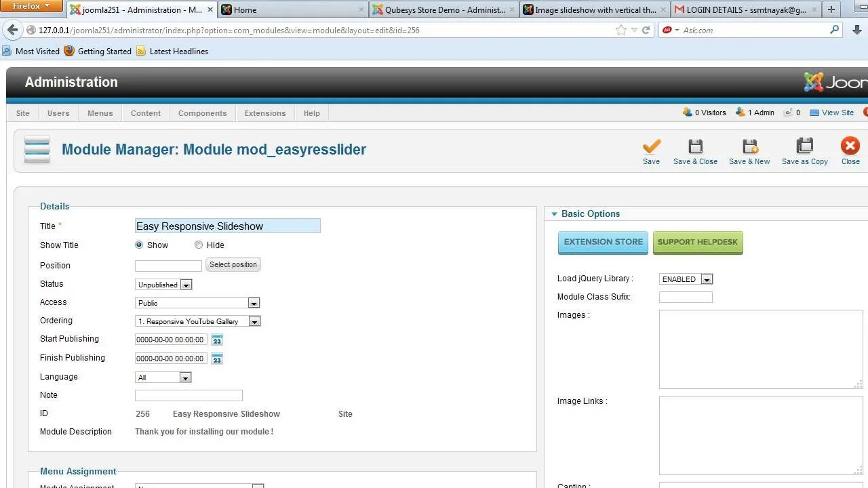
Task: Open the Ask.com search engine selector icon
Action: tap(670, 30)
